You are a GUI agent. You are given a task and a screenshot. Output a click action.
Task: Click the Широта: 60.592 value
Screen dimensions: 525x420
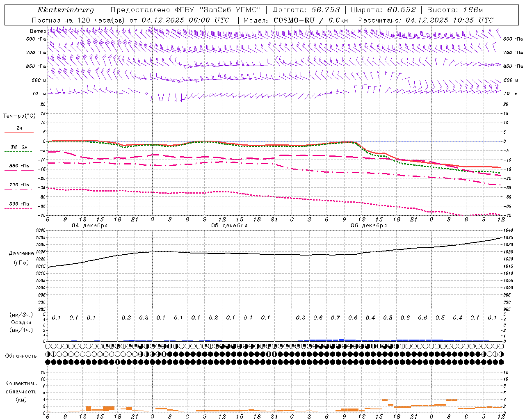coord(383,10)
